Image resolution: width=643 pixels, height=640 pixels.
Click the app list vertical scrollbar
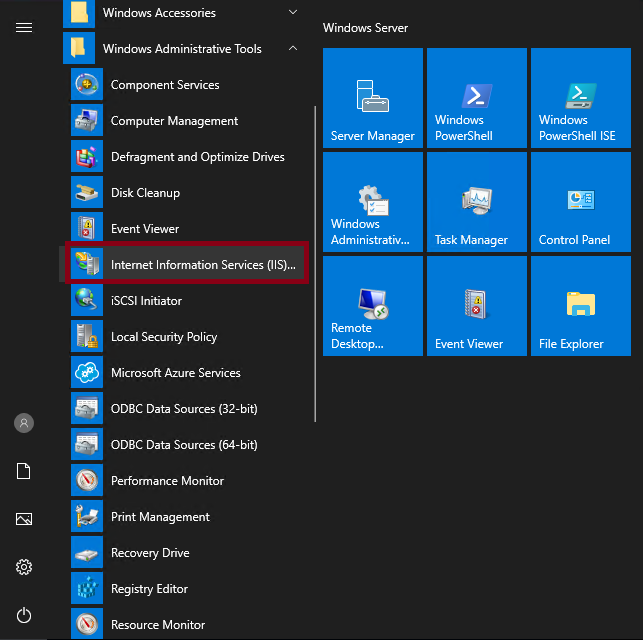click(315, 264)
